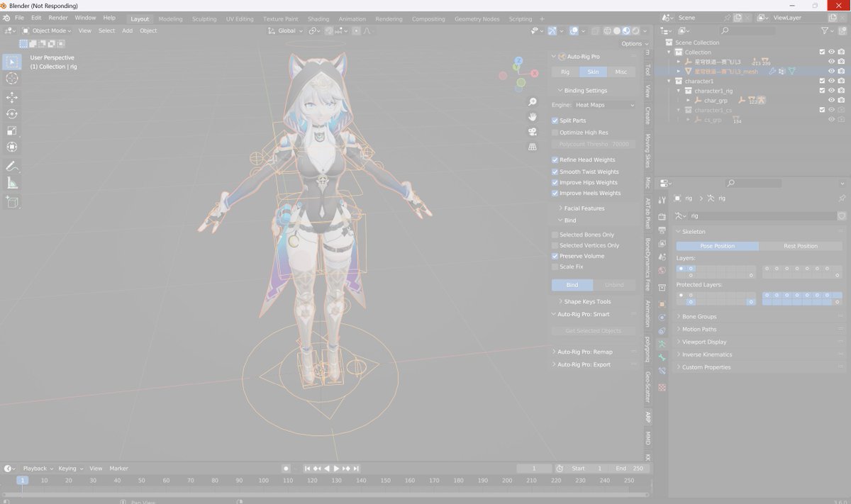Viewport: 851px width, 504px height.
Task: Open the Armature data properties tab icon
Action: pos(662,344)
